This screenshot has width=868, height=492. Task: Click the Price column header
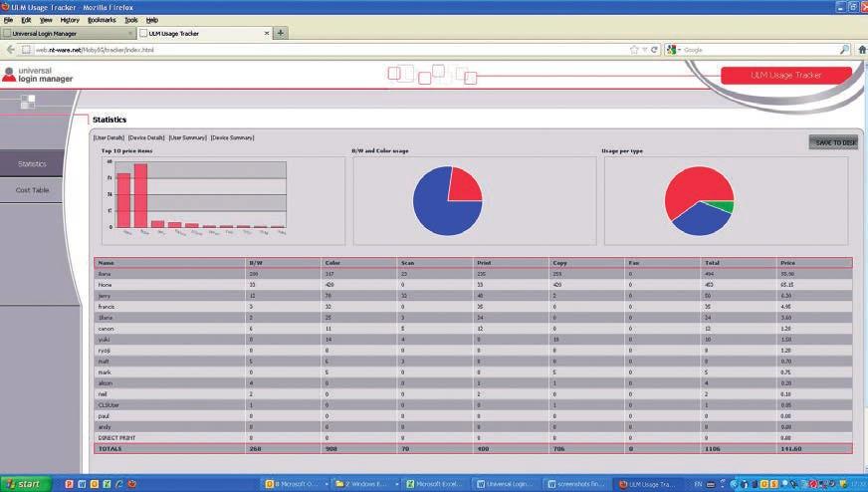point(787,263)
